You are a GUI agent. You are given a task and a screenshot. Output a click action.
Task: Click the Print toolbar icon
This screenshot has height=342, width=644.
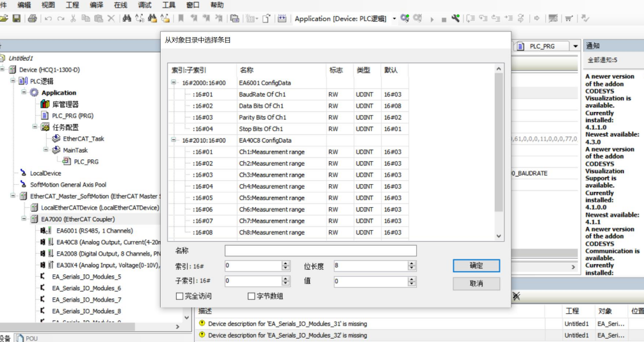pos(33,19)
